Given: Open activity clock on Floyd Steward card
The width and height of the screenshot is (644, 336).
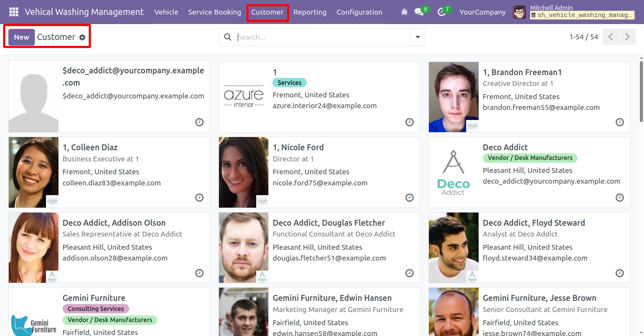Looking at the screenshot, I should click(x=620, y=273).
